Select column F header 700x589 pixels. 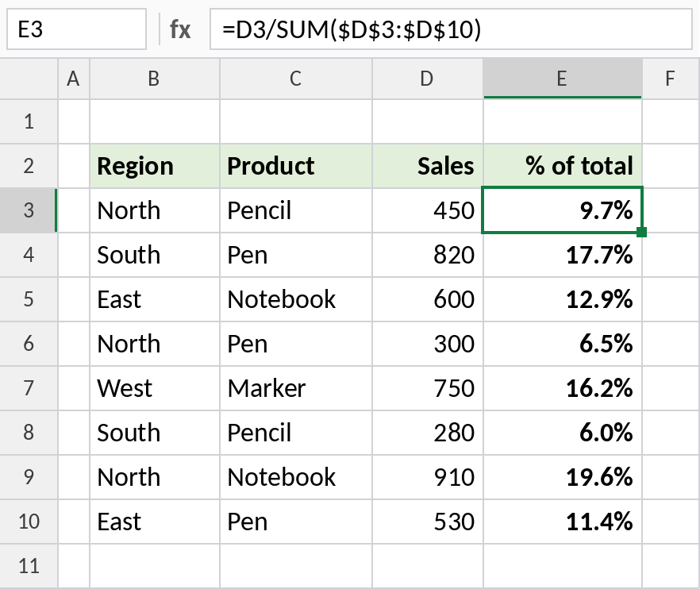pyautogui.click(x=671, y=79)
